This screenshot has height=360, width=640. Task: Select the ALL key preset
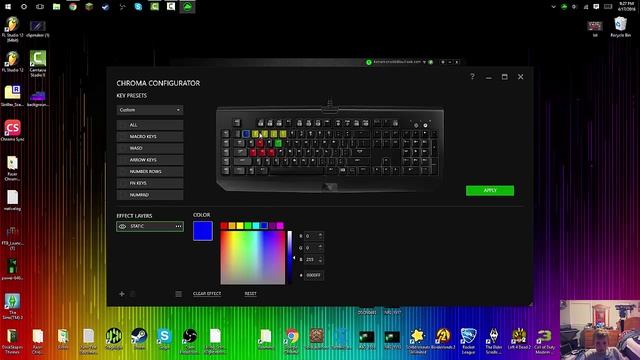(x=150, y=125)
